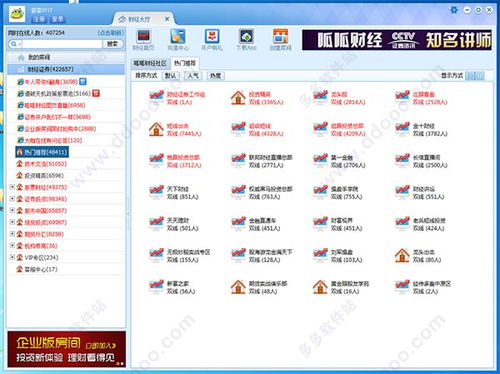Open the room showing 3712 people online
The width and height of the screenshot is (500, 374).
(x=175, y=161)
